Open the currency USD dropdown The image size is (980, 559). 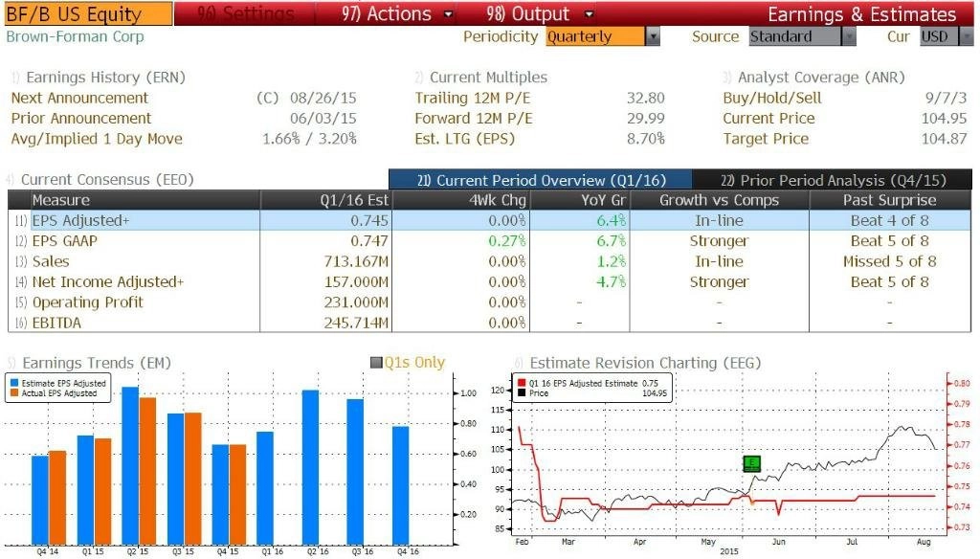947,37
